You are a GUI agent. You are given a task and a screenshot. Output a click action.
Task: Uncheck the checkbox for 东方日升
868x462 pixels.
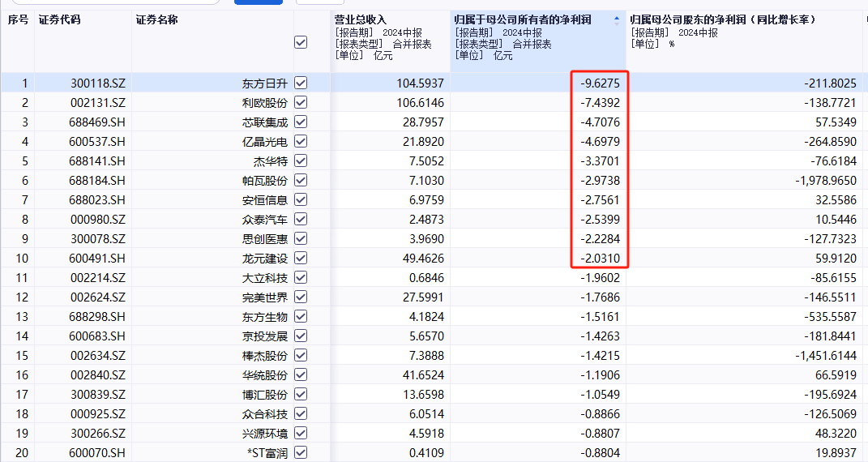(301, 83)
